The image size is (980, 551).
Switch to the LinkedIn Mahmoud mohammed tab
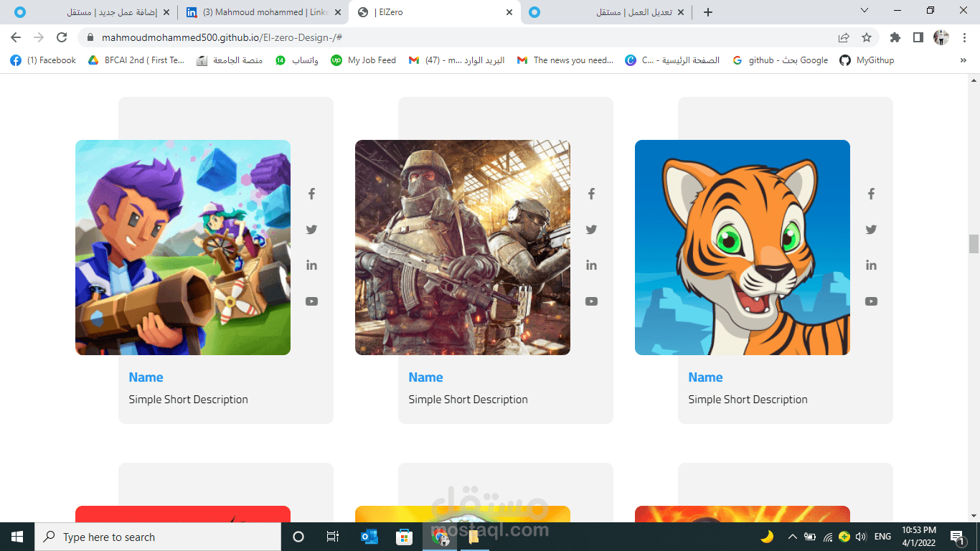(263, 12)
